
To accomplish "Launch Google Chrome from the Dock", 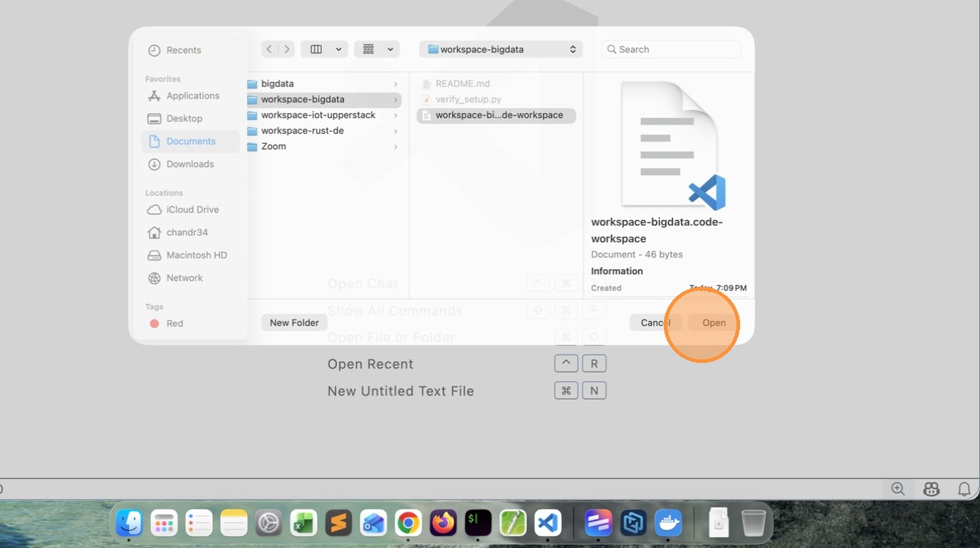I will [x=408, y=524].
